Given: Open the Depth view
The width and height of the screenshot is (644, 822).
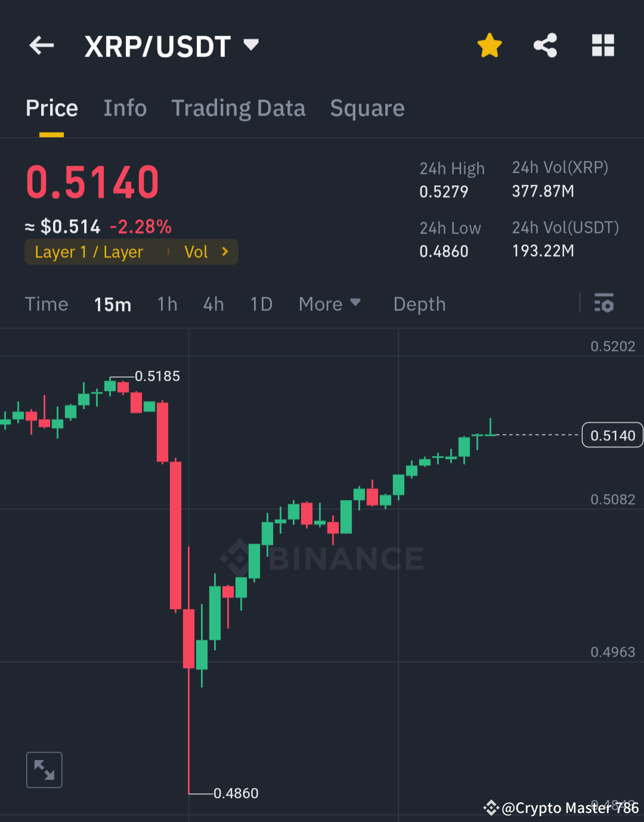Looking at the screenshot, I should click(419, 304).
